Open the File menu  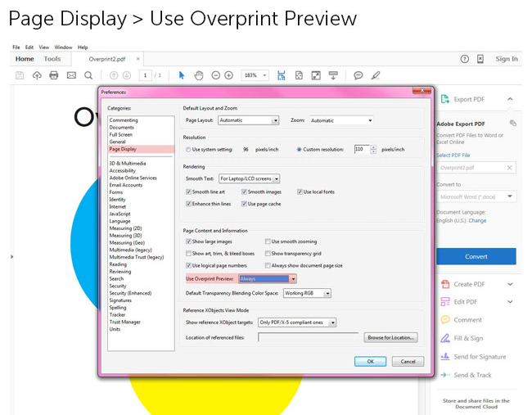16,47
